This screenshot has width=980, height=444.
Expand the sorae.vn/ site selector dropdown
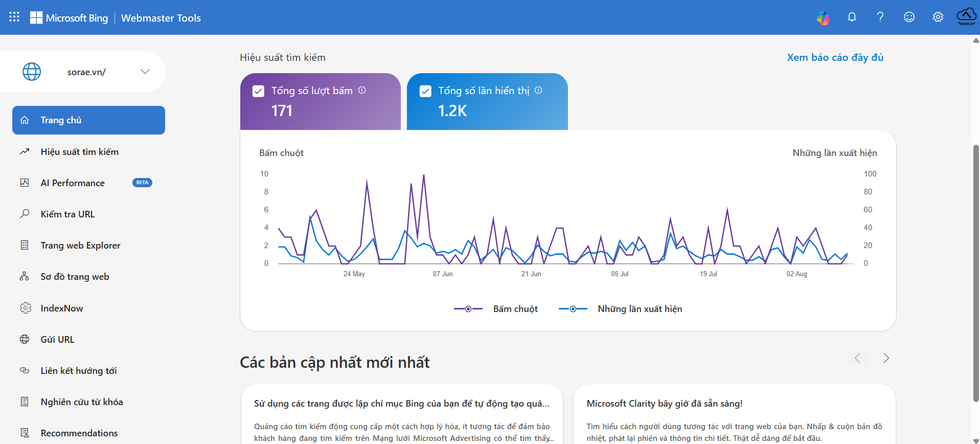(x=145, y=72)
